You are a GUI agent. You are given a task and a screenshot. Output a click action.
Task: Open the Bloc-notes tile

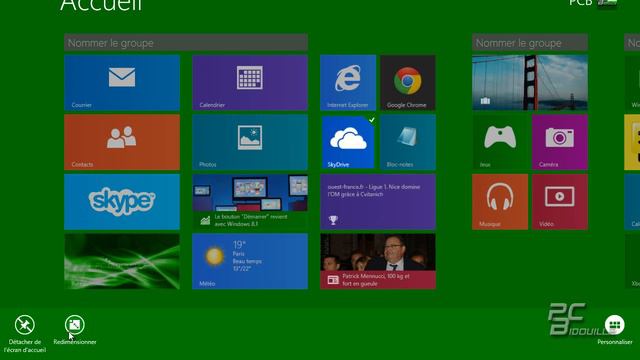coord(408,142)
